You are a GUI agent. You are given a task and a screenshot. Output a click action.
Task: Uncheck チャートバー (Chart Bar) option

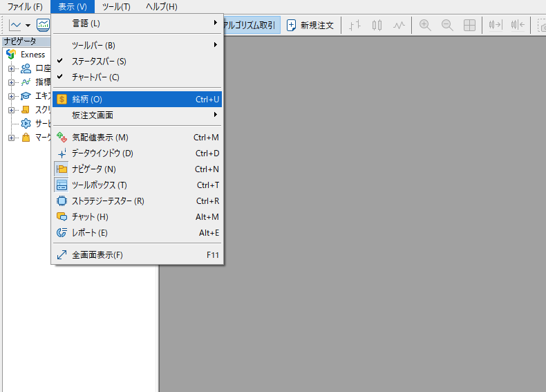point(95,77)
